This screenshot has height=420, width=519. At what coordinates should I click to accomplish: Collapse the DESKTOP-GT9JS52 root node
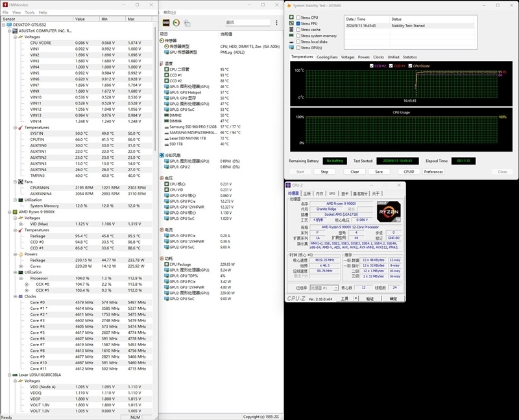(4, 25)
